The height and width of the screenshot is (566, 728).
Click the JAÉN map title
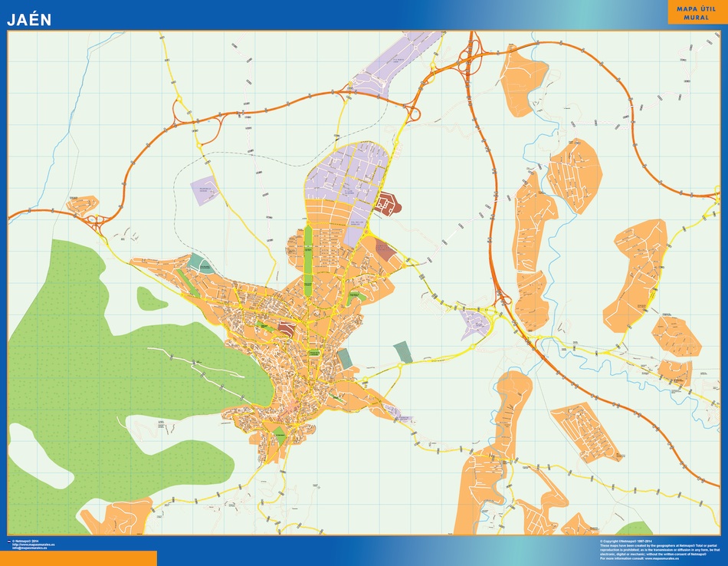click(30, 20)
